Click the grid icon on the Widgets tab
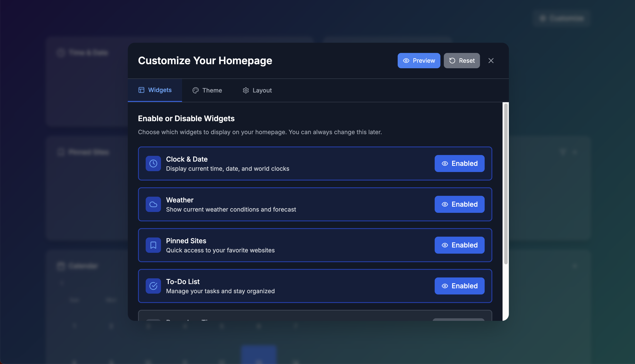This screenshot has width=635, height=364. (141, 90)
